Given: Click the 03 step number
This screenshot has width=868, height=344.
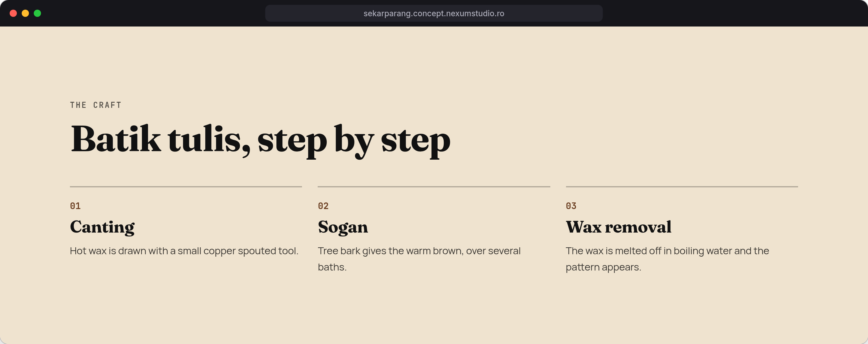Looking at the screenshot, I should 571,206.
